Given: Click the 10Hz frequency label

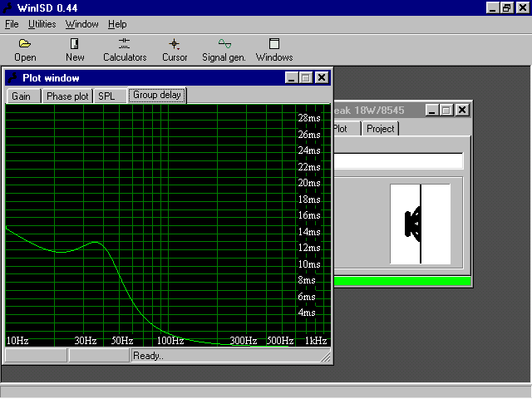Looking at the screenshot, I should pos(17,341).
